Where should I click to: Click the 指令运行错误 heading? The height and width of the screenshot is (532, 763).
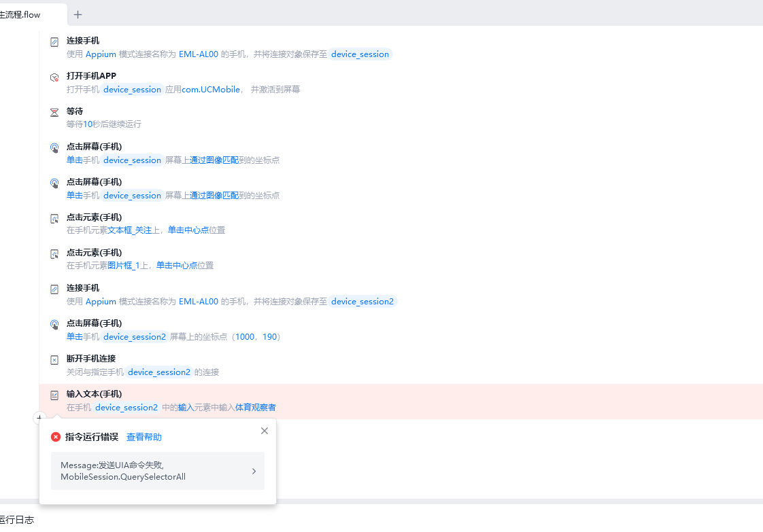click(x=92, y=437)
